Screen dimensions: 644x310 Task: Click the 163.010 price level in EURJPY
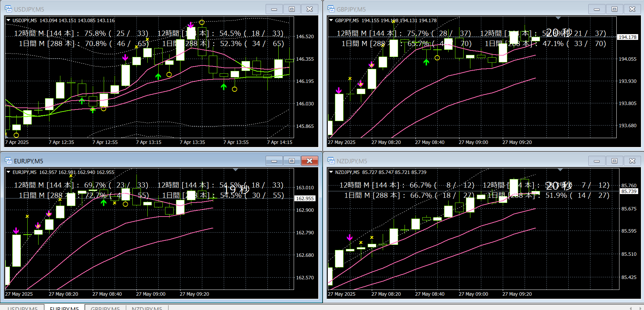point(305,188)
